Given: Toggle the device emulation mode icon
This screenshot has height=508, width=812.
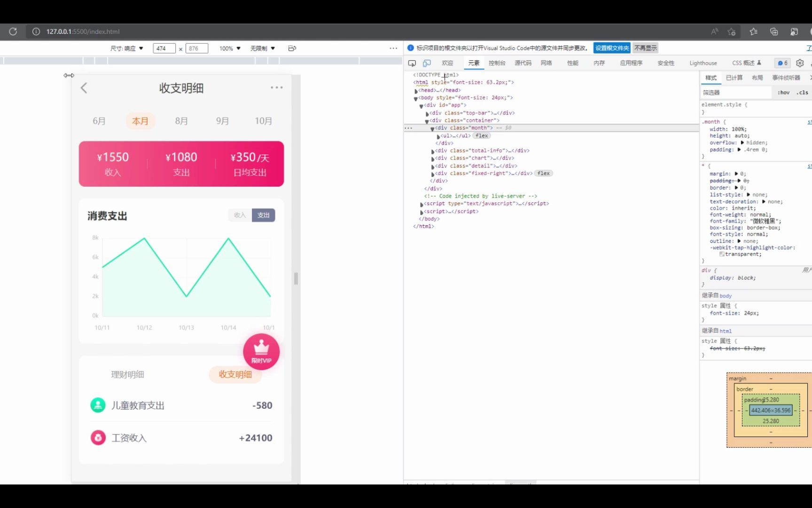Looking at the screenshot, I should tap(427, 63).
